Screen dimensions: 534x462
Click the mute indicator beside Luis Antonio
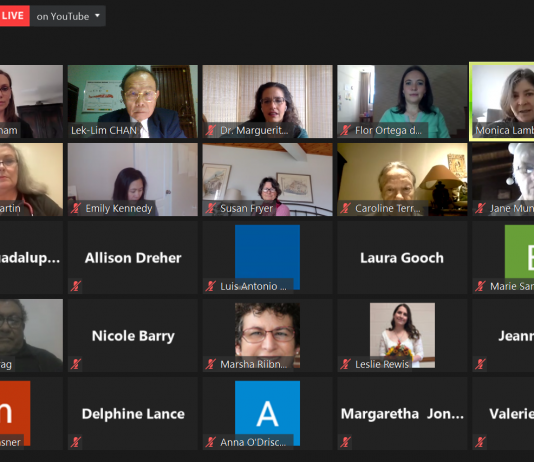coord(210,286)
